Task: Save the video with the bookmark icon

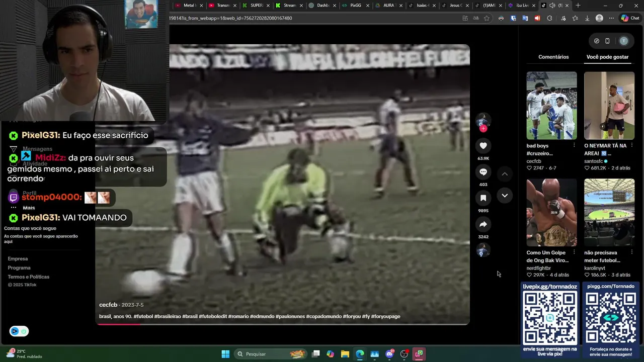Action: coord(483,198)
